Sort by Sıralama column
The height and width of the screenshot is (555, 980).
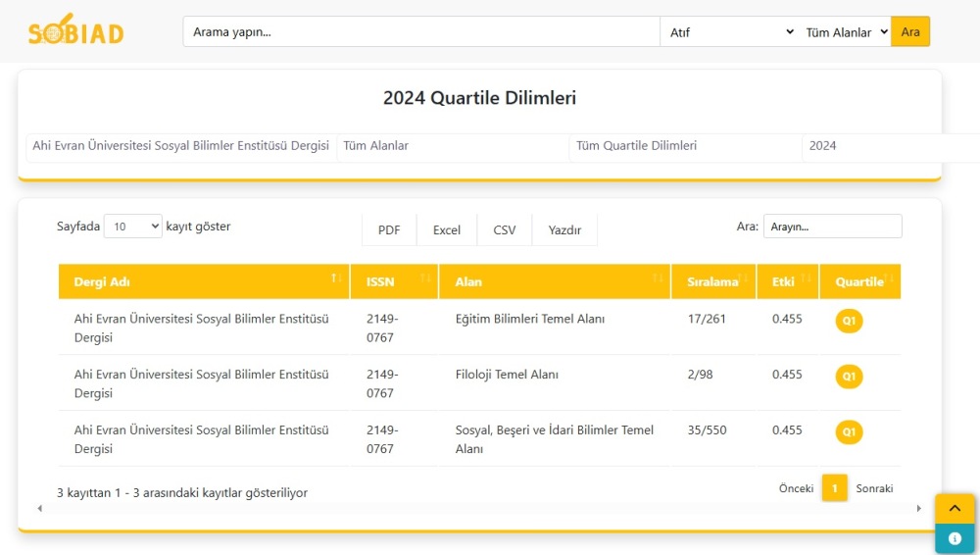coord(713,281)
